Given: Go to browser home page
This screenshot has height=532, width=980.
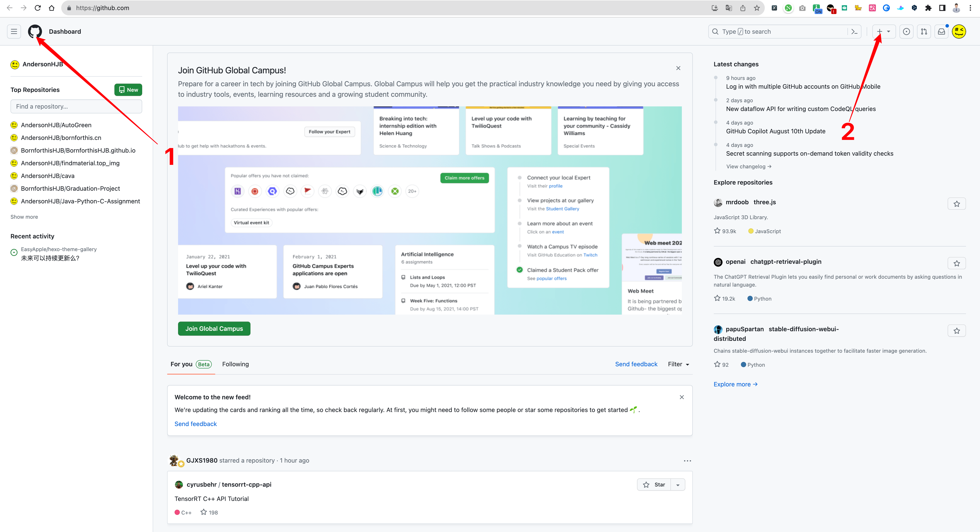Looking at the screenshot, I should [52, 8].
